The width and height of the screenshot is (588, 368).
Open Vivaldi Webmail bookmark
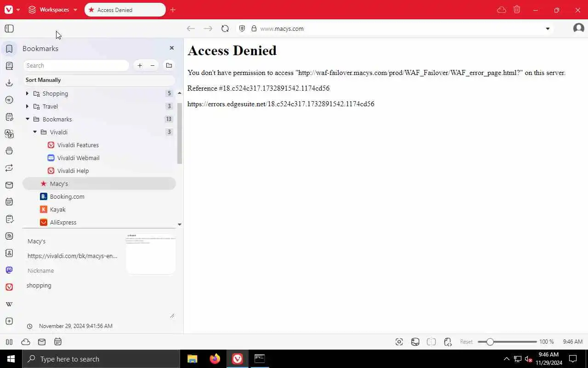(73, 158)
